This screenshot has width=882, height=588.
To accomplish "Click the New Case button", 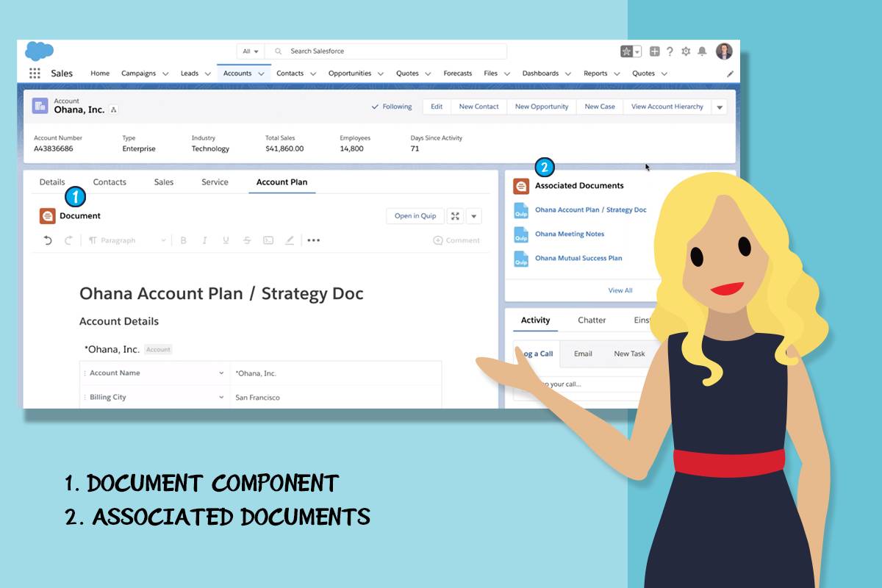I will point(600,107).
